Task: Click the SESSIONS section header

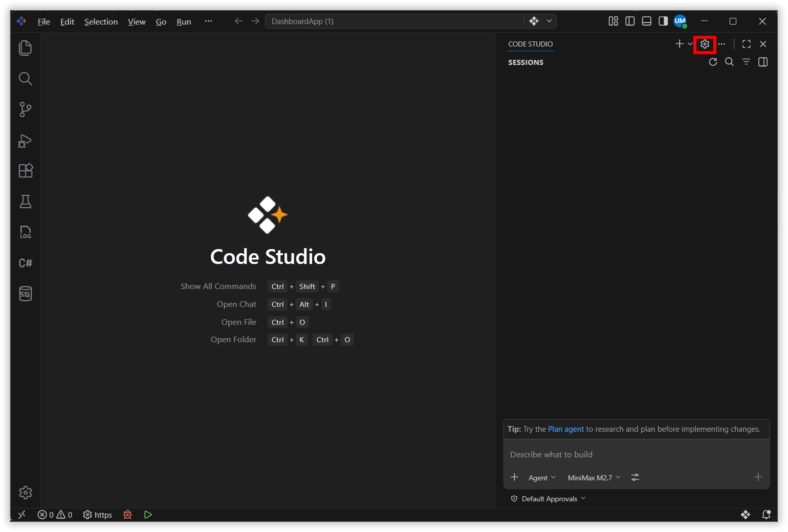Action: (526, 62)
